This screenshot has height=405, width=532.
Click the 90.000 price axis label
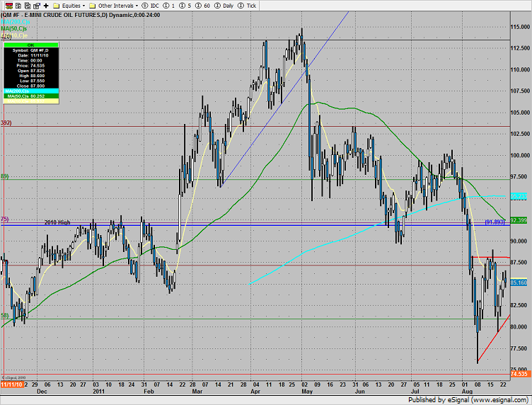click(x=519, y=241)
